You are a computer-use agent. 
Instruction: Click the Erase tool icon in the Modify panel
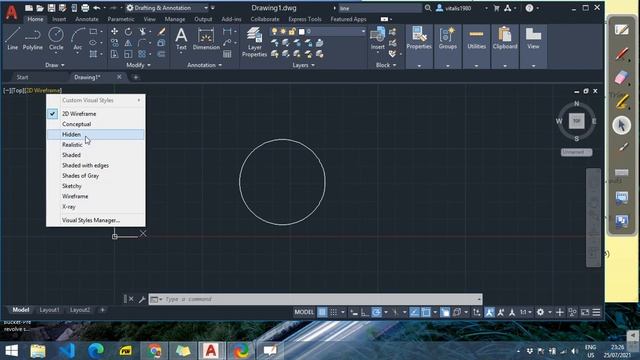162,31
